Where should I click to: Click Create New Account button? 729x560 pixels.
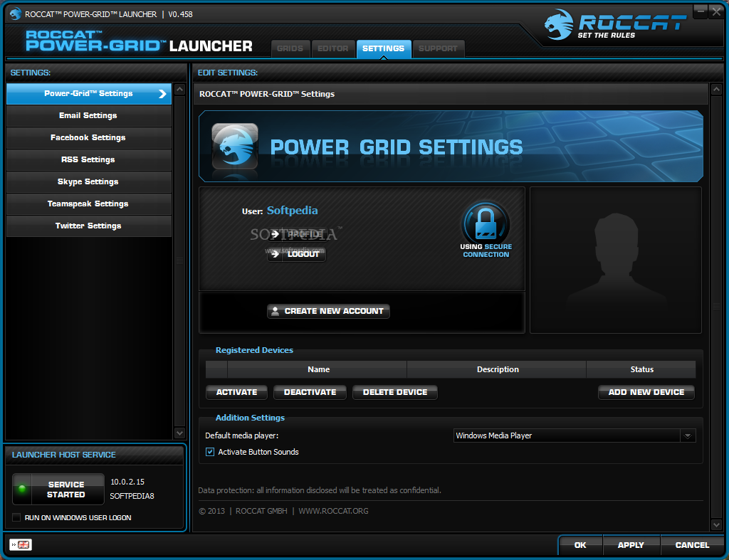[x=328, y=311]
